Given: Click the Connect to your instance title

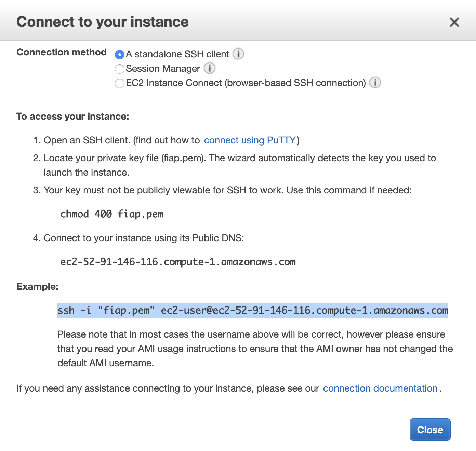Looking at the screenshot, I should point(103,22).
